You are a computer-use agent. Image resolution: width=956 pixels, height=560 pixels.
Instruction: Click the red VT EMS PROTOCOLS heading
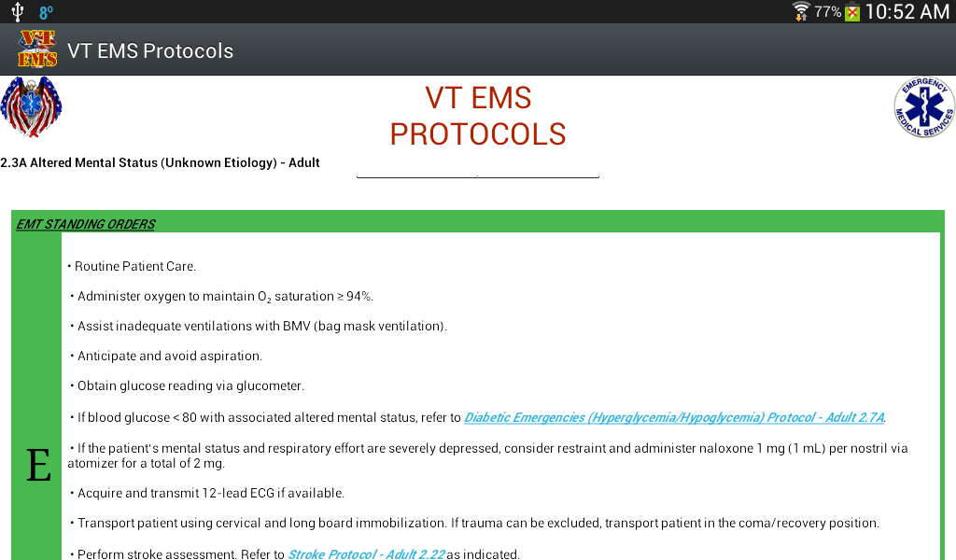coord(478,116)
